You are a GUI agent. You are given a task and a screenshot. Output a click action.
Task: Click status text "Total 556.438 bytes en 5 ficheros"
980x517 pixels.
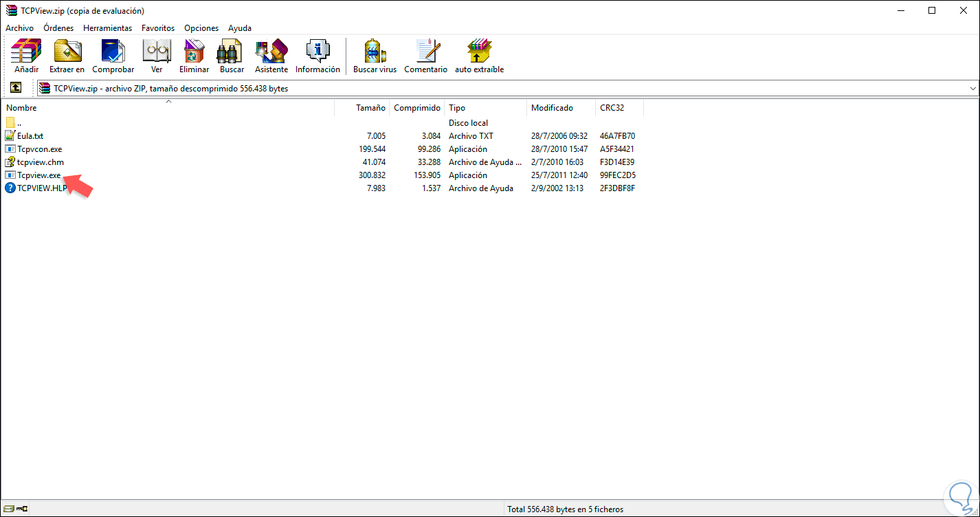click(565, 509)
